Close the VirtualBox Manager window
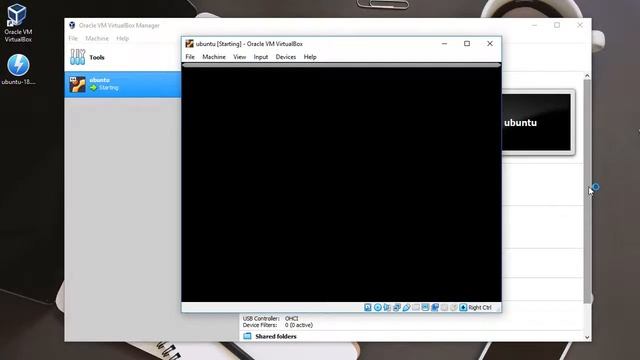The height and width of the screenshot is (360, 640). click(x=580, y=25)
